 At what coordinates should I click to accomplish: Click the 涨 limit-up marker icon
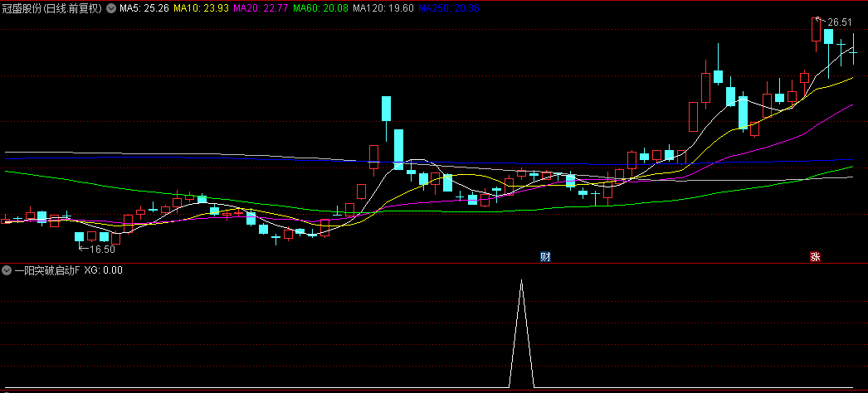click(815, 256)
